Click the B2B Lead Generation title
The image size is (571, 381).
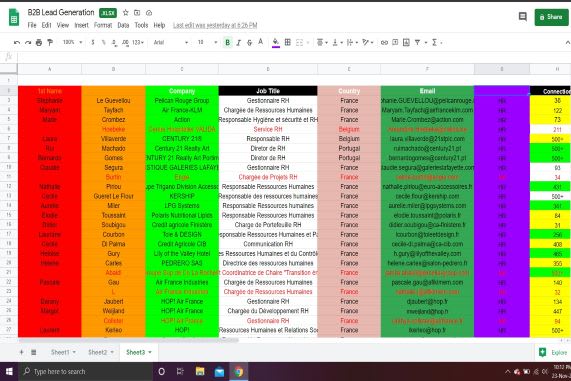coord(61,12)
